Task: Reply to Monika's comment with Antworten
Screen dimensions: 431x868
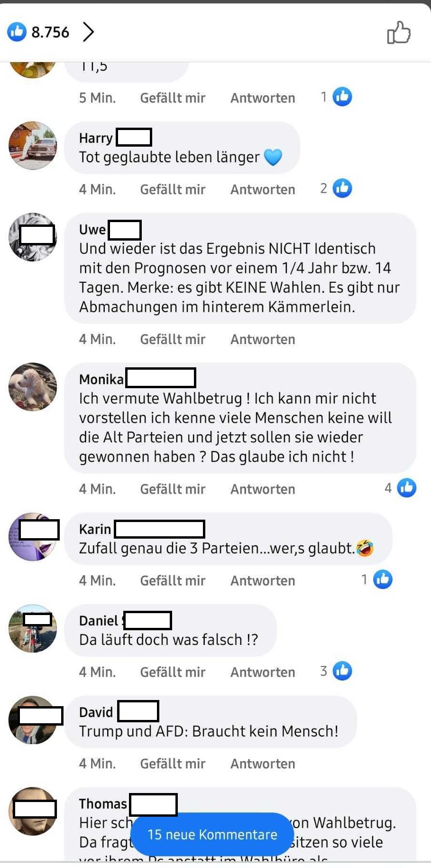Action: click(263, 489)
